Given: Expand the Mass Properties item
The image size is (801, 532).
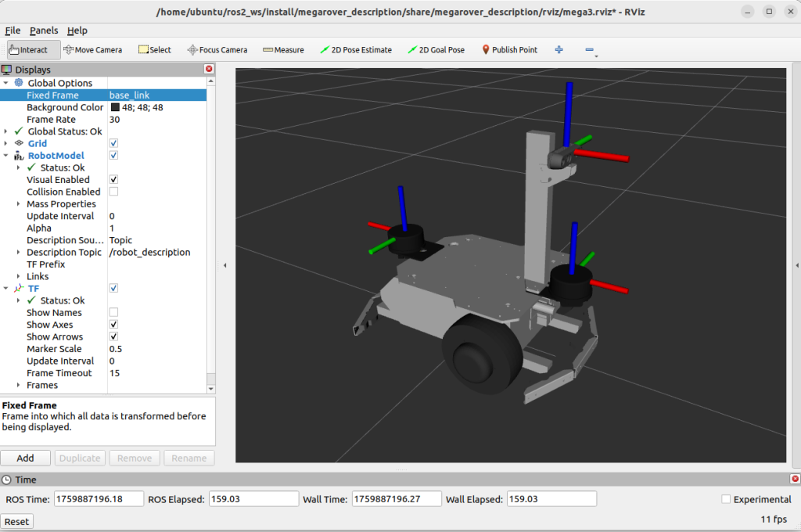Looking at the screenshot, I should [x=19, y=204].
